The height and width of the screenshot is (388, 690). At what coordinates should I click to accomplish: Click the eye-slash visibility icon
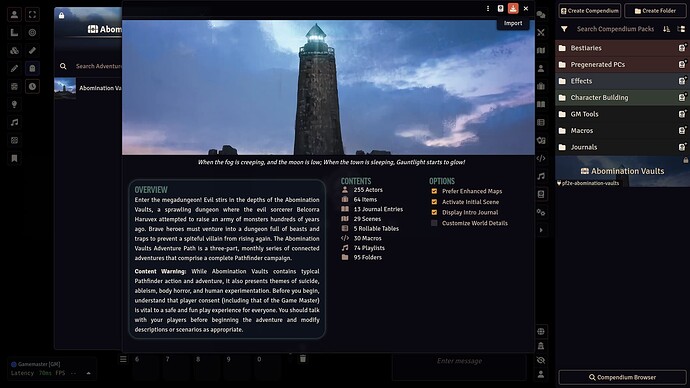click(541, 360)
